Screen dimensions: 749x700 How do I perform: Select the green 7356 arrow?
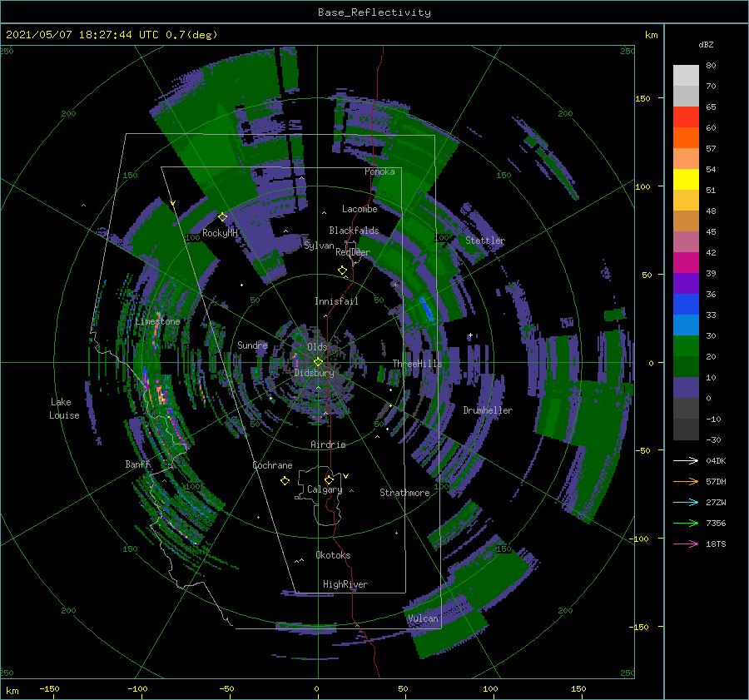coord(686,524)
